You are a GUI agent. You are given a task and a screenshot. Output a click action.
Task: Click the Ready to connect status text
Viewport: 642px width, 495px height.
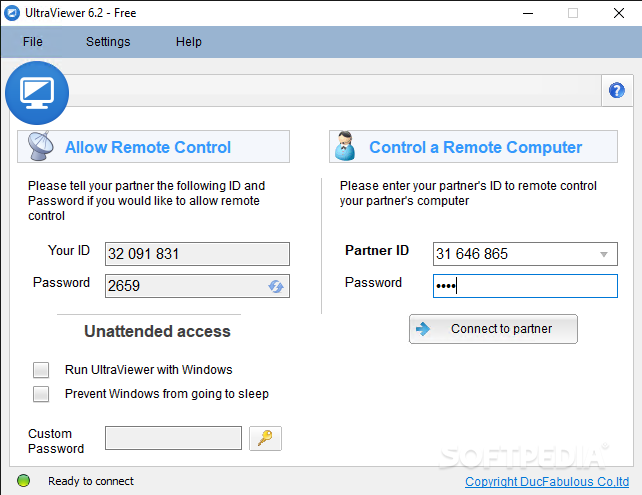tap(91, 481)
